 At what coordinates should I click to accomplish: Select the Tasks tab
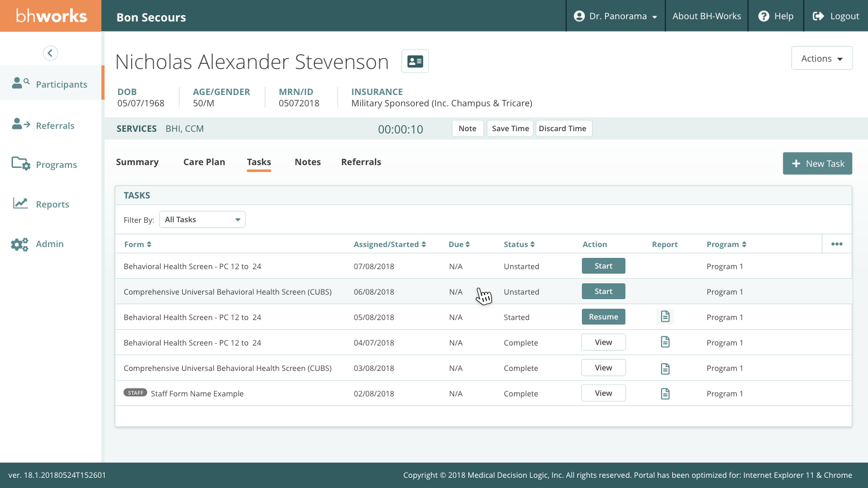(x=259, y=162)
